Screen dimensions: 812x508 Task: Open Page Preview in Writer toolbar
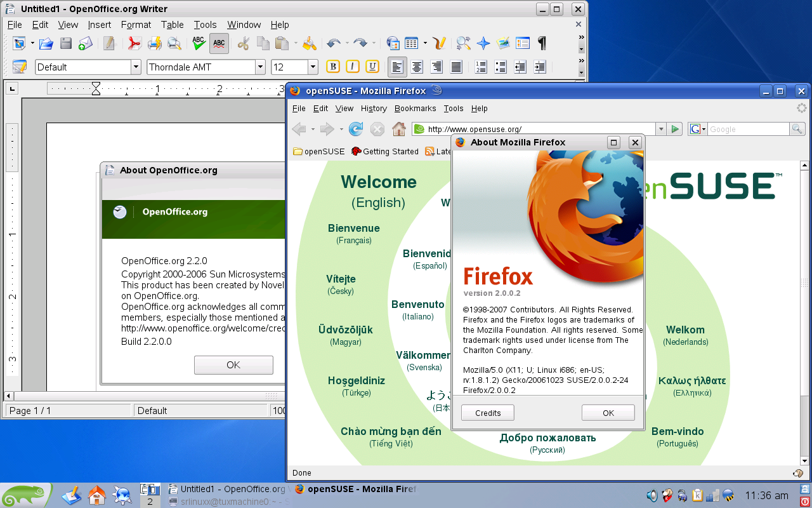tap(174, 43)
